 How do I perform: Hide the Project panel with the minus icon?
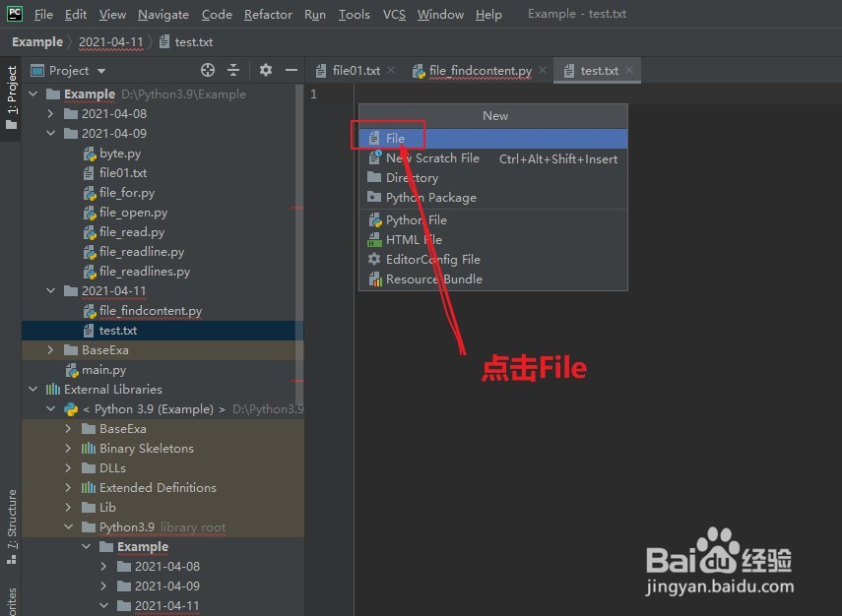tap(291, 70)
